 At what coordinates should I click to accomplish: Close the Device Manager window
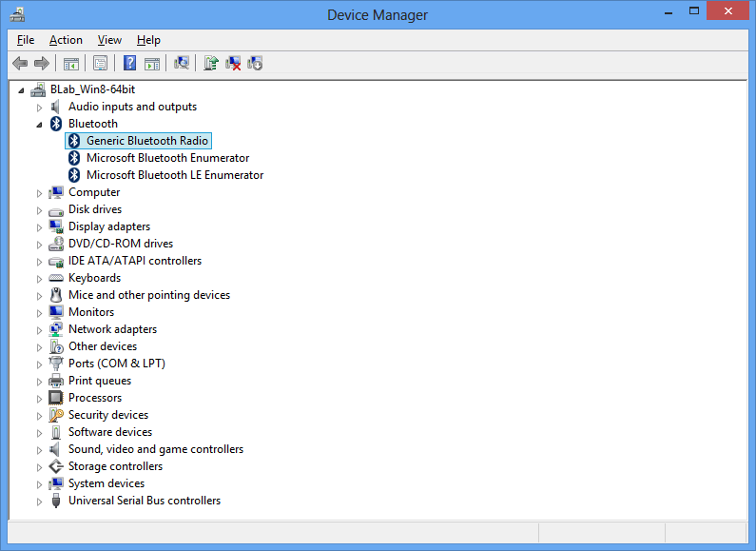[728, 10]
